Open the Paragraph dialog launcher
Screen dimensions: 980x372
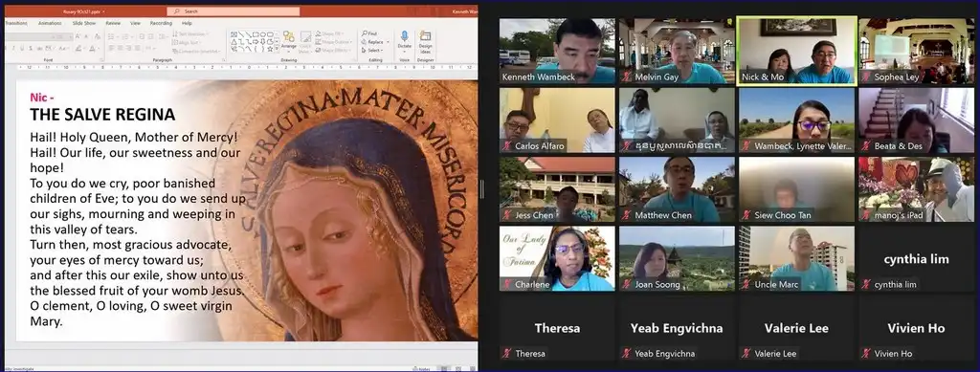(224, 60)
